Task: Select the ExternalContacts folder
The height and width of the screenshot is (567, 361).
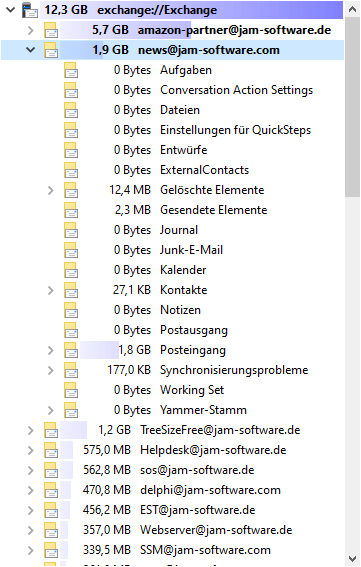Action: (204, 170)
